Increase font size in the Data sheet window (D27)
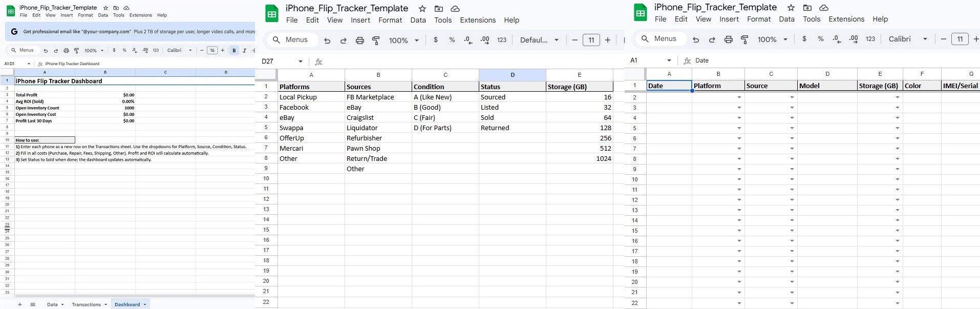Screen dimensions: 980x309 [x=608, y=40]
